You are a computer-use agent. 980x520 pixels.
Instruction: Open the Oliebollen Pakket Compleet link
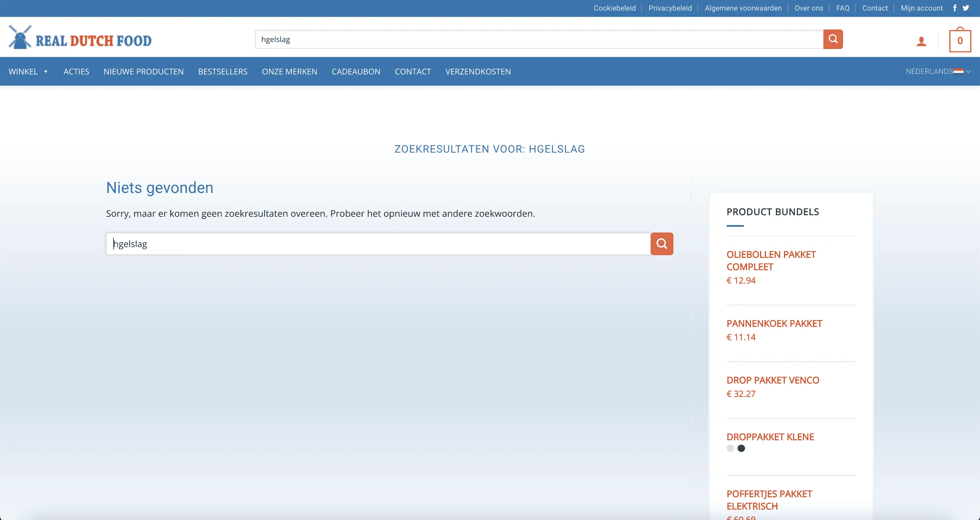pos(771,260)
